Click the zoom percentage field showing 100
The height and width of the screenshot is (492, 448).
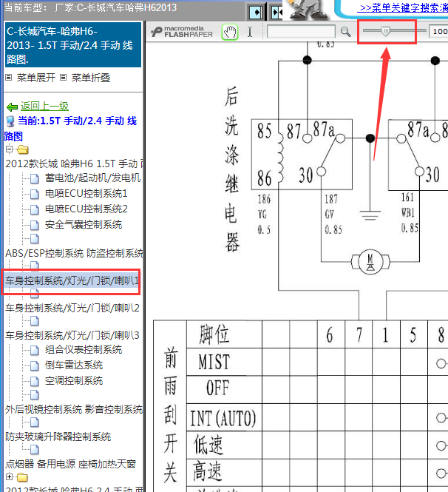(438, 31)
